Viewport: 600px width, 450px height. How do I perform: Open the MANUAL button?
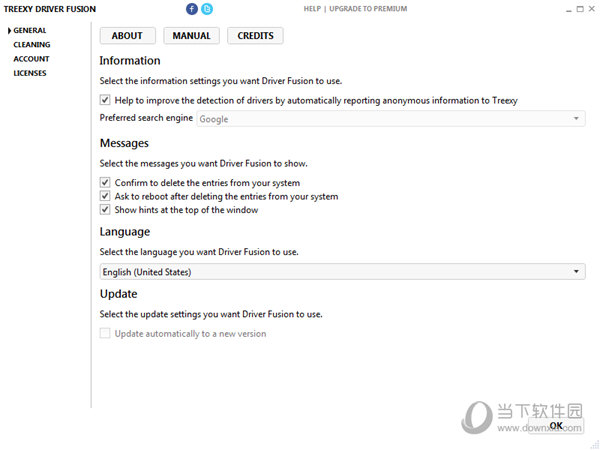(191, 36)
